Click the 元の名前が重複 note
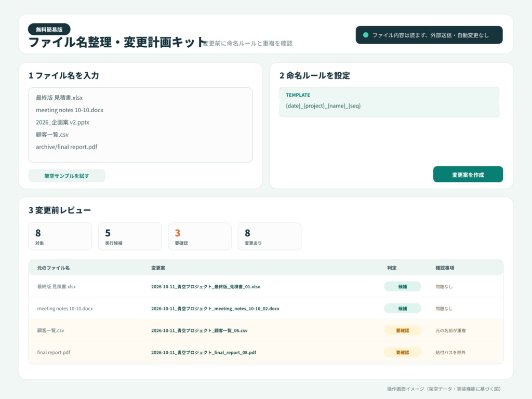532x399 pixels. pos(450,330)
